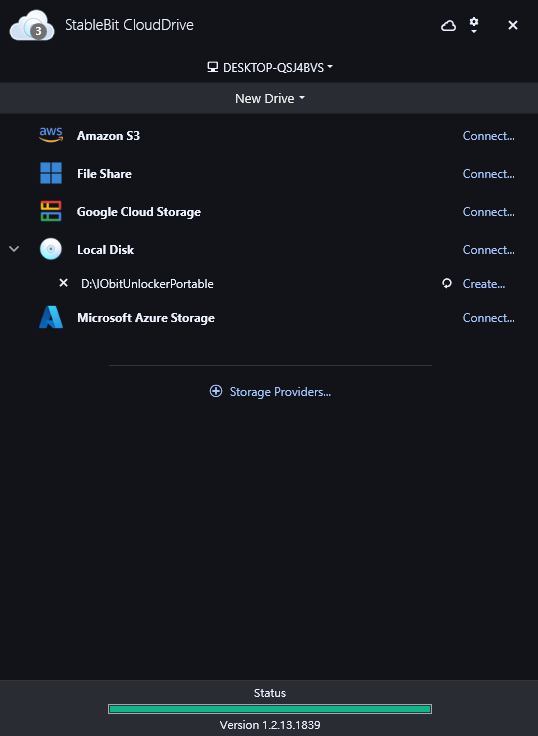Remove the D:\IObitUnlockerPortable connection
This screenshot has height=736, width=538.
63,283
